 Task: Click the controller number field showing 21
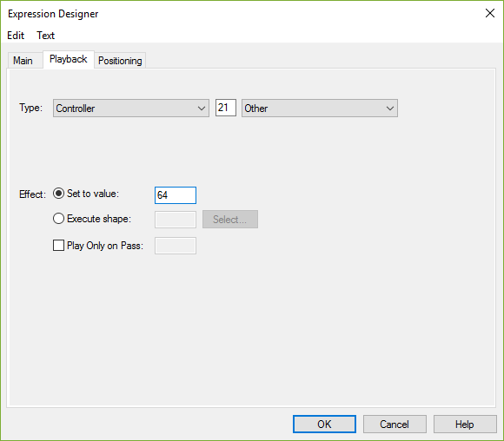[x=226, y=108]
